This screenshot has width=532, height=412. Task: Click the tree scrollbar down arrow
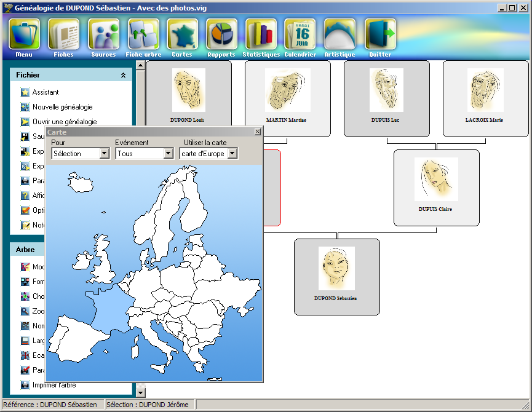click(x=141, y=393)
